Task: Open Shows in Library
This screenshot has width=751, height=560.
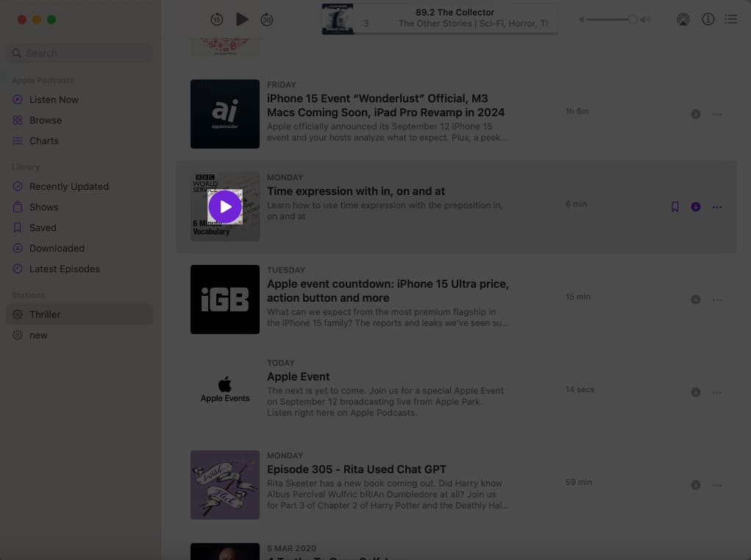Action: 79,207
